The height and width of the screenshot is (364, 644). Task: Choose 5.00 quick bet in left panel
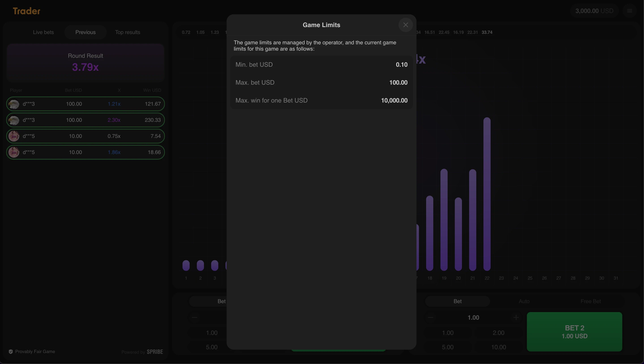click(212, 347)
